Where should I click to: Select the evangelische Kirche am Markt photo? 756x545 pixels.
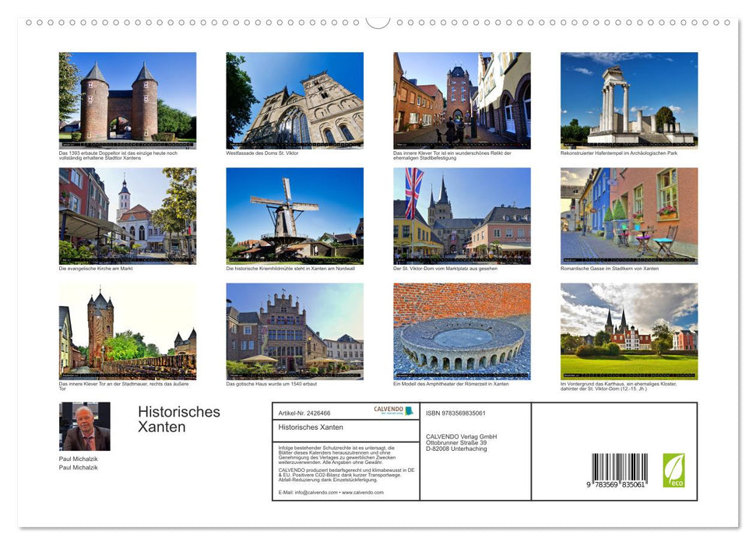click(x=127, y=216)
